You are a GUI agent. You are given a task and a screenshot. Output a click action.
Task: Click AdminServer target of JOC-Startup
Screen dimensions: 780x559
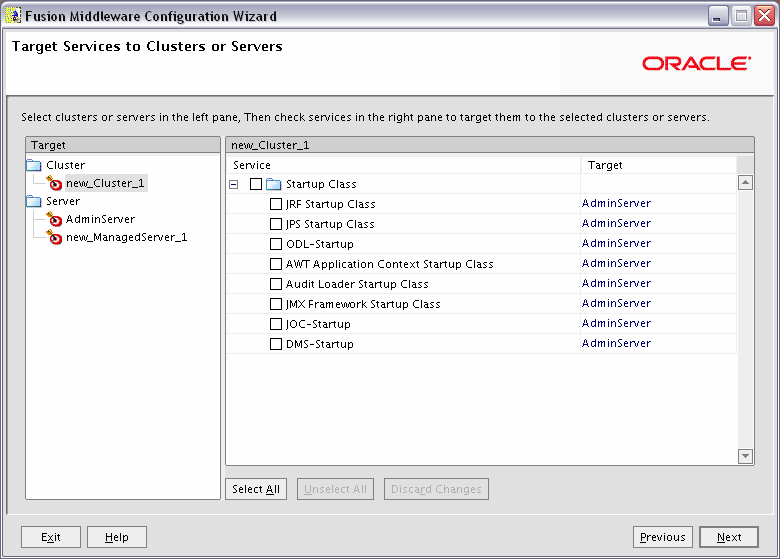click(616, 323)
